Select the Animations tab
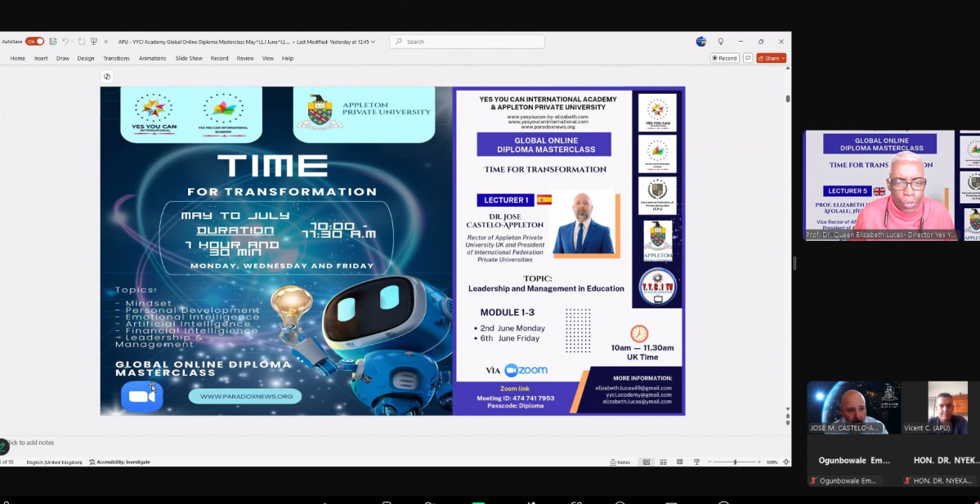The height and width of the screenshot is (504, 980). [153, 58]
